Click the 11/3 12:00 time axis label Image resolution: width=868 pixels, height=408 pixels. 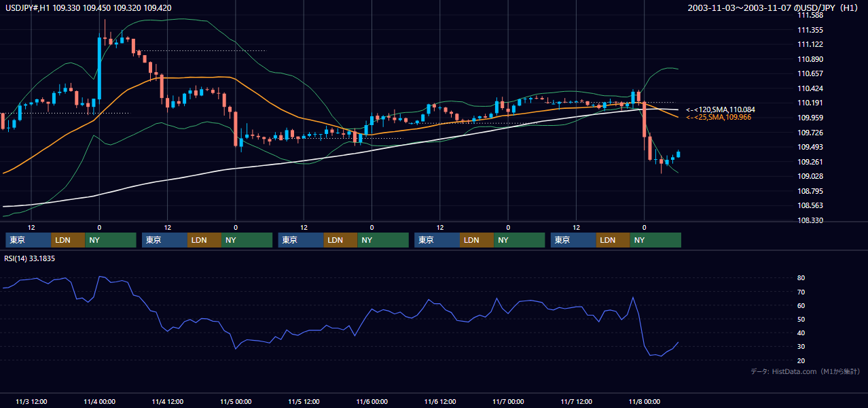point(31,401)
